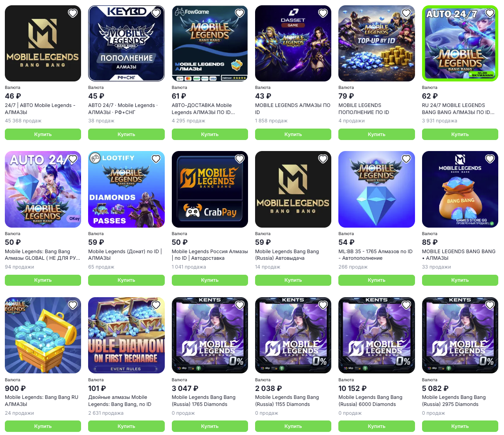Open the AUTO 24/7 green-bordered listing image
504x435 pixels.
tap(460, 44)
